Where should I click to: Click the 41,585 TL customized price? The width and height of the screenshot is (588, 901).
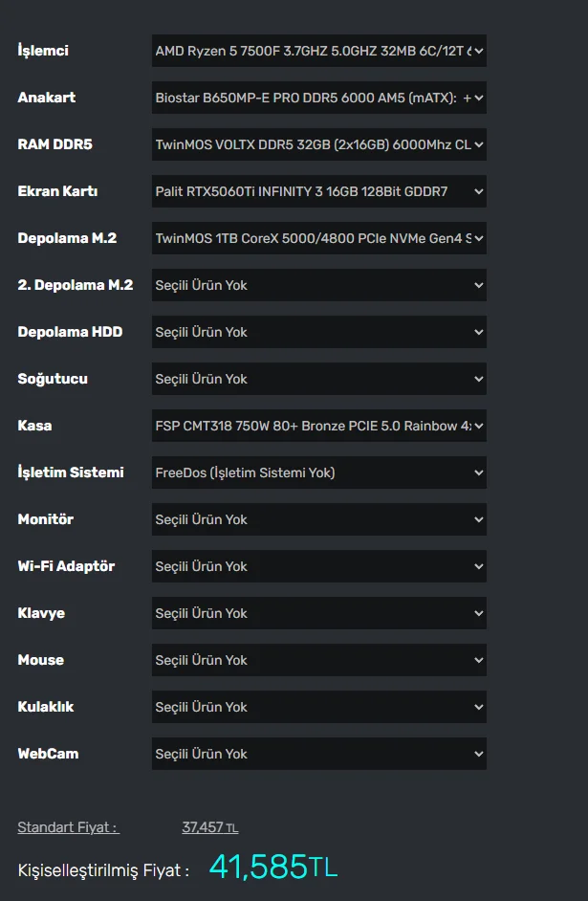point(272,868)
